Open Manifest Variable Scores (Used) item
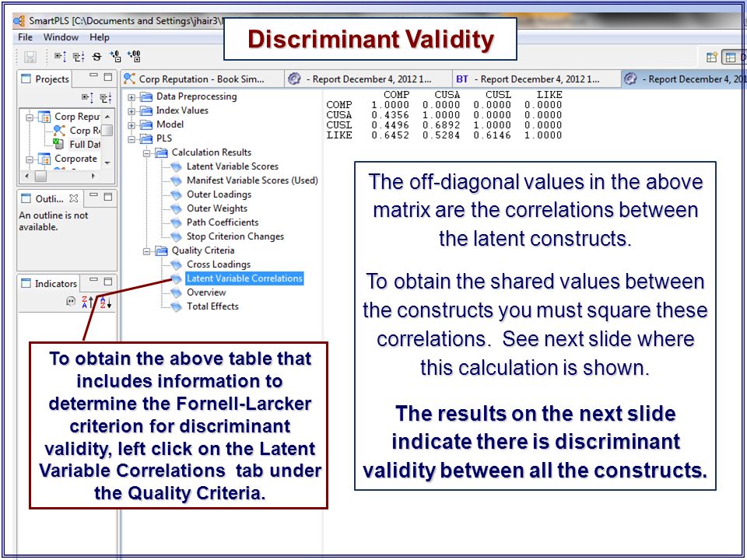Screen dimensions: 747x560 pyautogui.click(x=252, y=180)
